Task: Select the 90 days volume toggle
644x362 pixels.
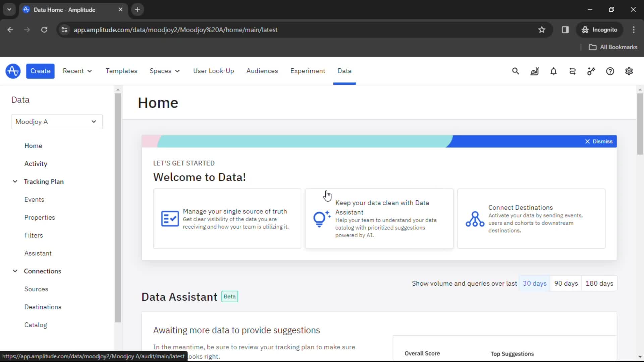Action: (x=566, y=283)
